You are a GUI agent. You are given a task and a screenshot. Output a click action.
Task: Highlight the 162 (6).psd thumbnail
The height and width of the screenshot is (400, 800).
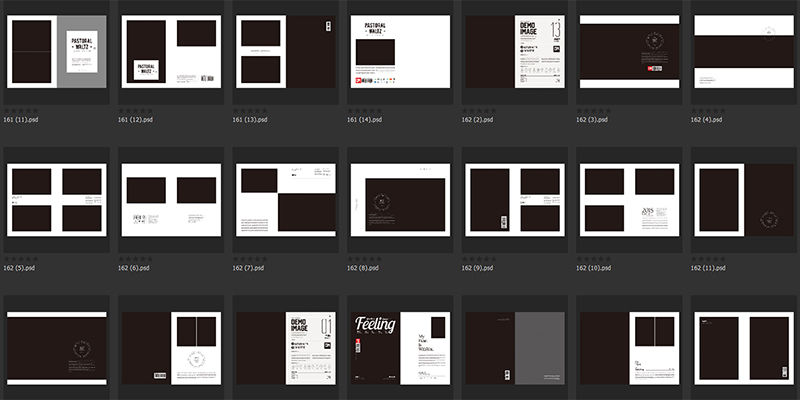point(171,200)
